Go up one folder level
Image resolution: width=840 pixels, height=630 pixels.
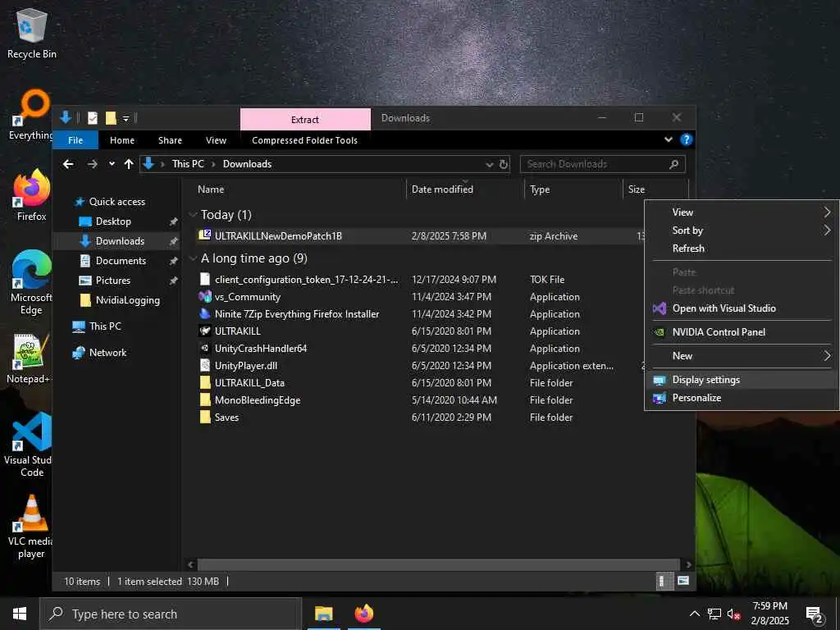tap(129, 164)
